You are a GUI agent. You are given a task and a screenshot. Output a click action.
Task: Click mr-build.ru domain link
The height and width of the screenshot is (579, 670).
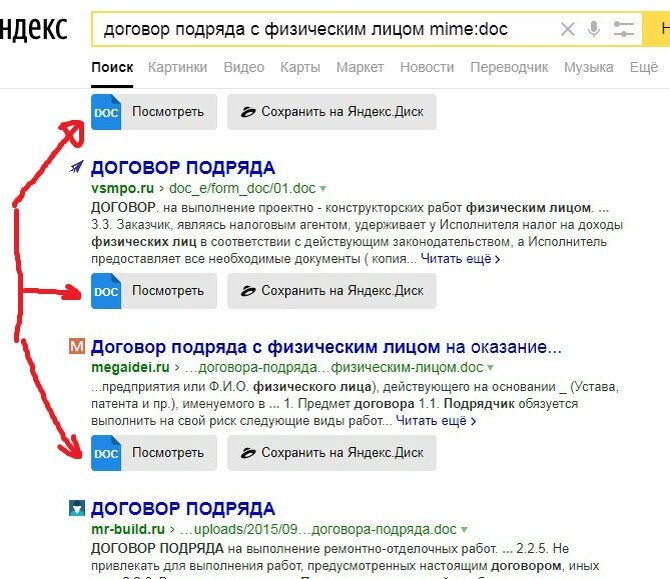coord(128,529)
